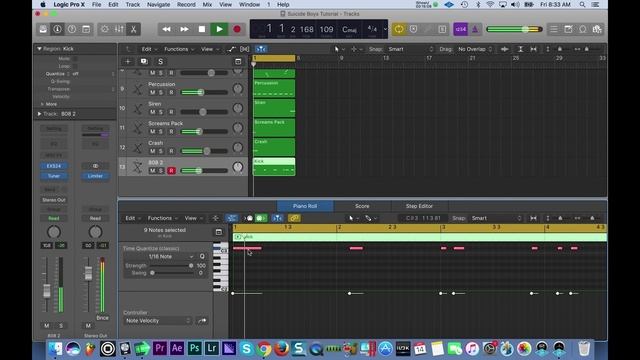Click the Siren track pan knob
The height and width of the screenshot is (360, 640).
(238, 108)
